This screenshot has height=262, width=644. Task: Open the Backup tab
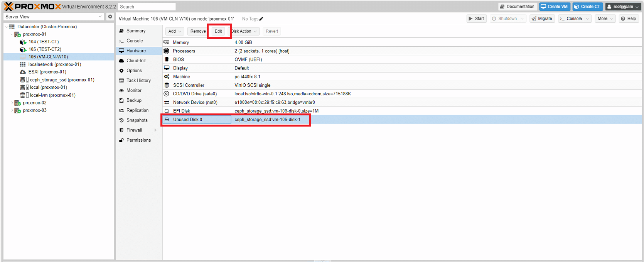coord(139,100)
